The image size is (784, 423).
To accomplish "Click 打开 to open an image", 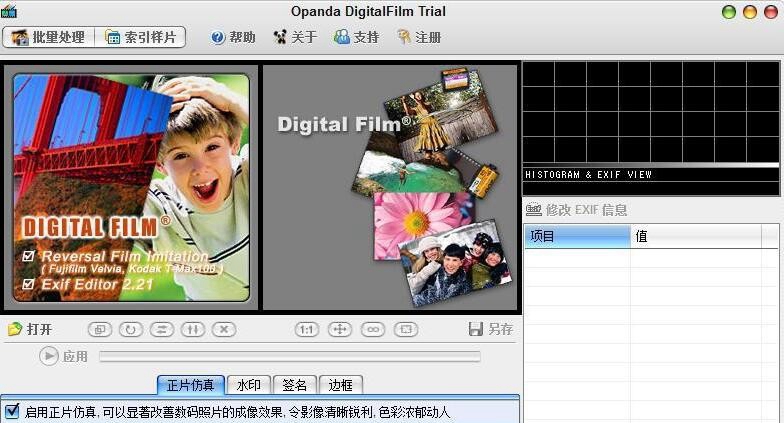I will point(30,329).
